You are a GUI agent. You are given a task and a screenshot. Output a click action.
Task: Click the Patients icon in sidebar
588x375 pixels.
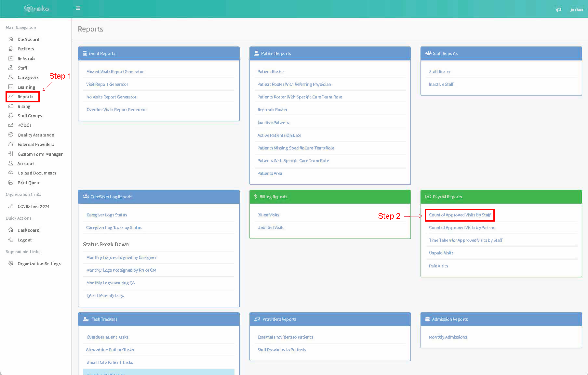click(11, 49)
